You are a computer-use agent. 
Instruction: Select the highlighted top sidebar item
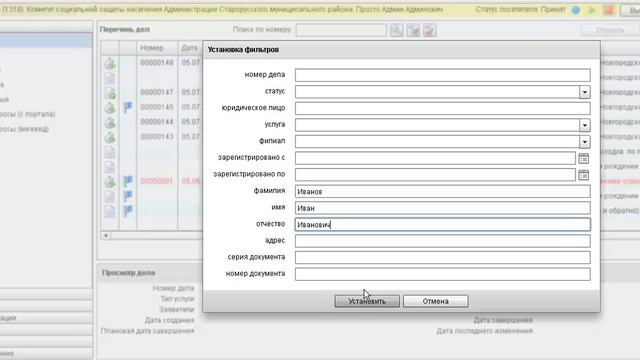(x=46, y=40)
